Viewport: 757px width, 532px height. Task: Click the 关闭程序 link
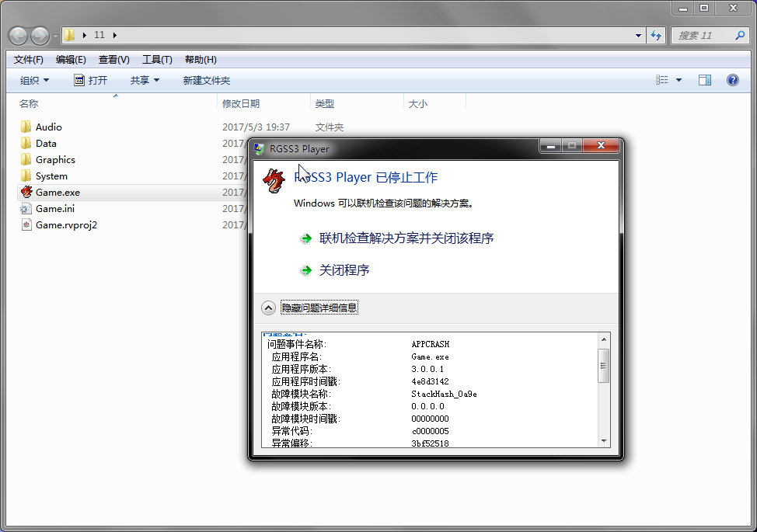point(344,270)
